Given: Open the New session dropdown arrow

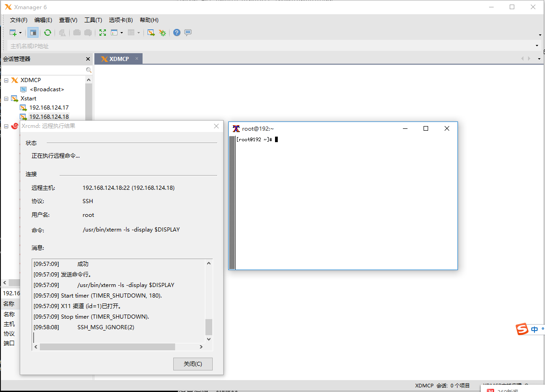Looking at the screenshot, I should point(20,33).
